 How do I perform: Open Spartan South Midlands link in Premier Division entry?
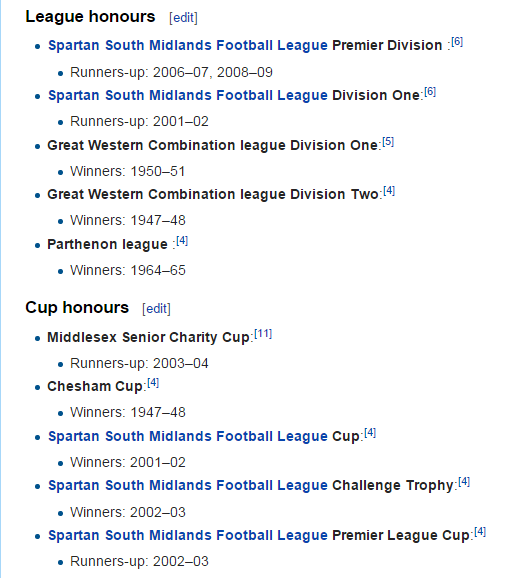pos(188,45)
